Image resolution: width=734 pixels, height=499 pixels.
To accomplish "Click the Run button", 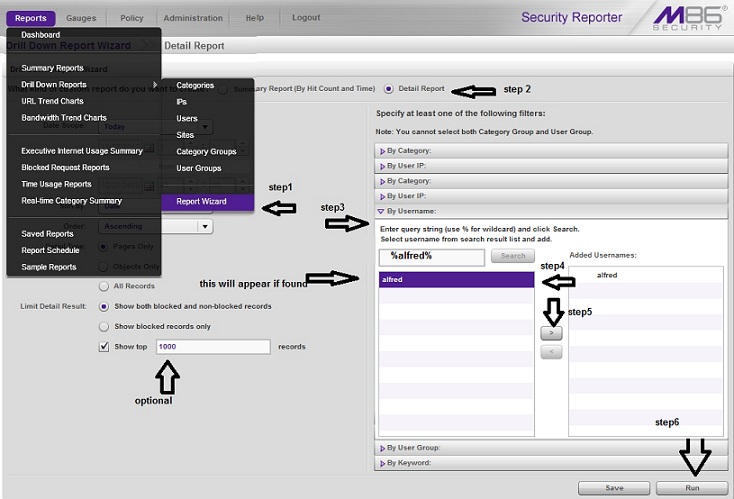I will point(691,488).
